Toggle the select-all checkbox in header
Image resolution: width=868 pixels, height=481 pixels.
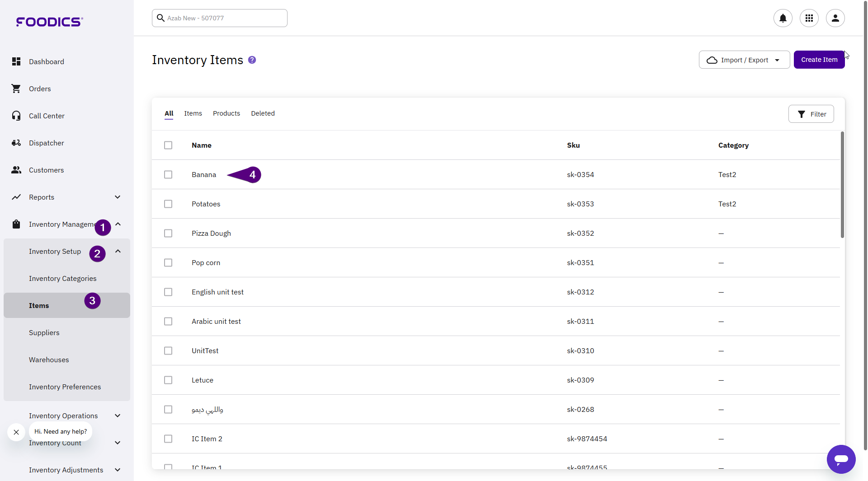(168, 145)
